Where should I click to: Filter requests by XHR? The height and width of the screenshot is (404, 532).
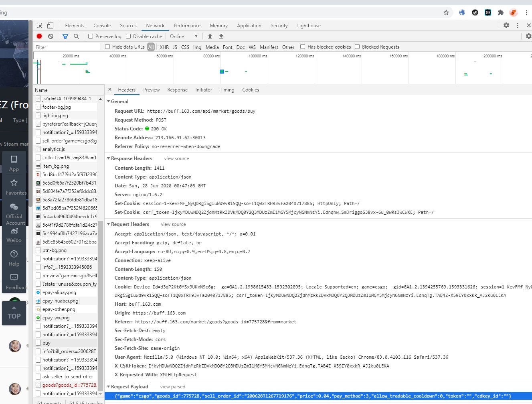pos(164,47)
